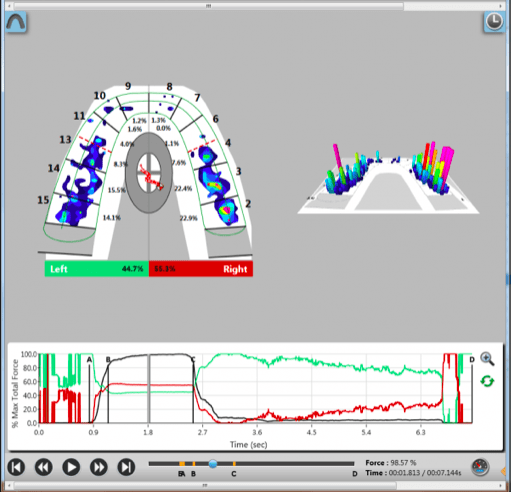
Task: Click the blue playback slider knob
Action: 213,464
